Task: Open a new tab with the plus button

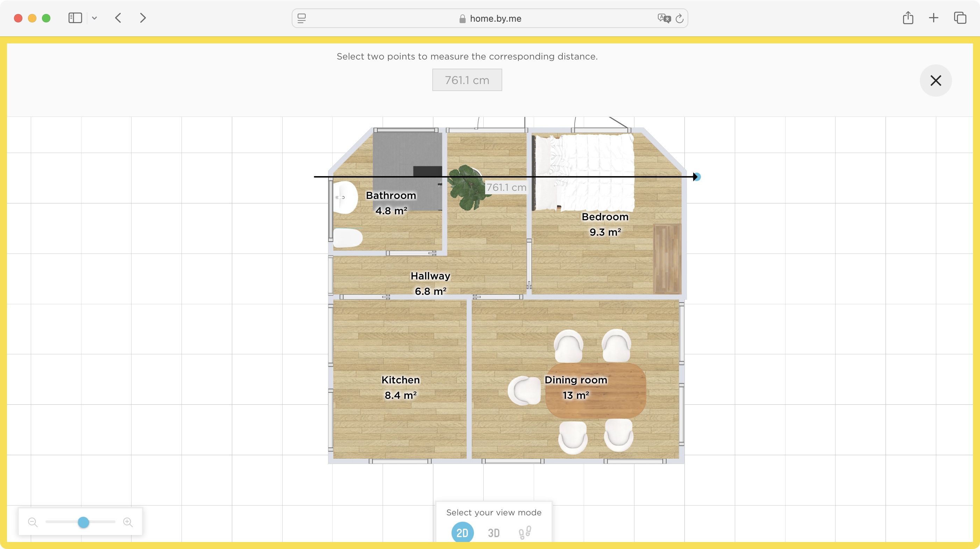Action: point(933,18)
